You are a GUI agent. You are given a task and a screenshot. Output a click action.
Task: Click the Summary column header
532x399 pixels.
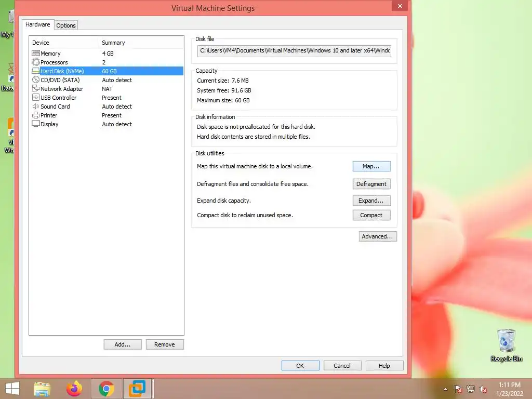pos(141,43)
